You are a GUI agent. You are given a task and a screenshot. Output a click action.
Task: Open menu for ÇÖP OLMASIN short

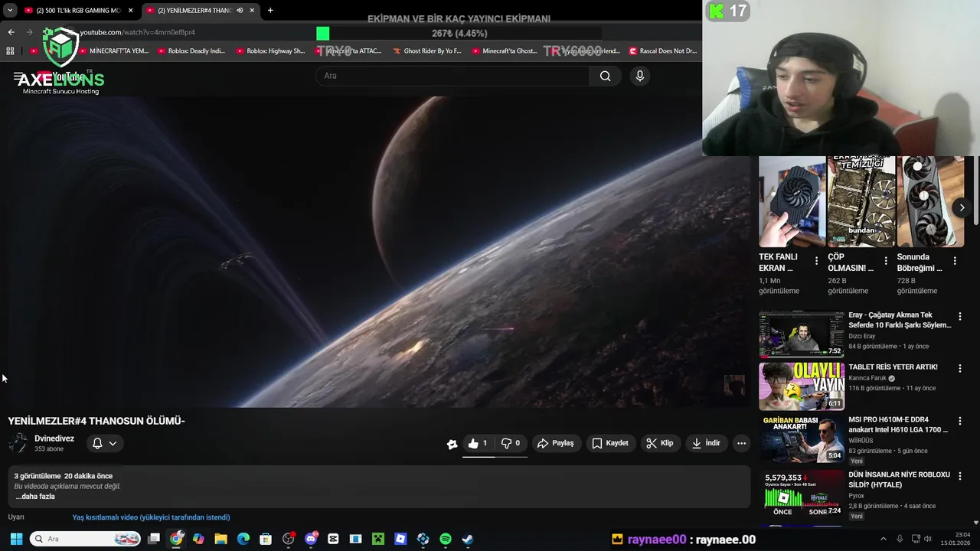click(886, 261)
